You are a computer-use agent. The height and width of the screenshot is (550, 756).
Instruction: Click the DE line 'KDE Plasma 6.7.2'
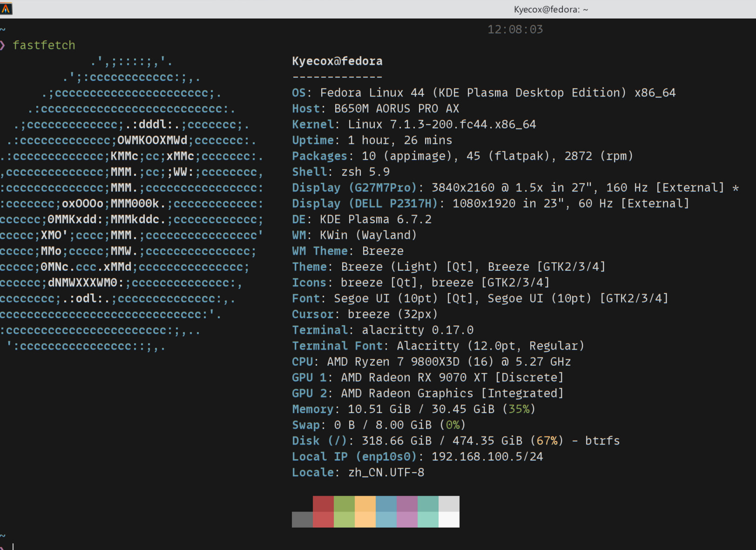click(362, 219)
